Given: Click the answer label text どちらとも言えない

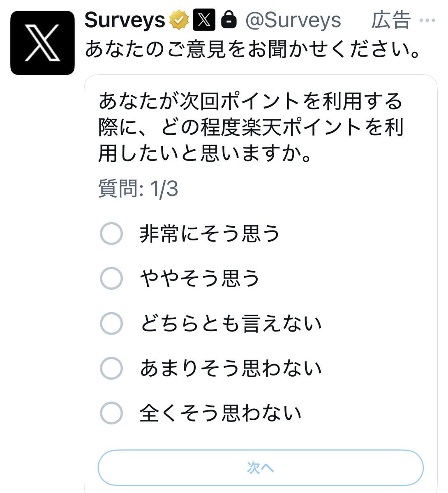Looking at the screenshot, I should point(231,323).
